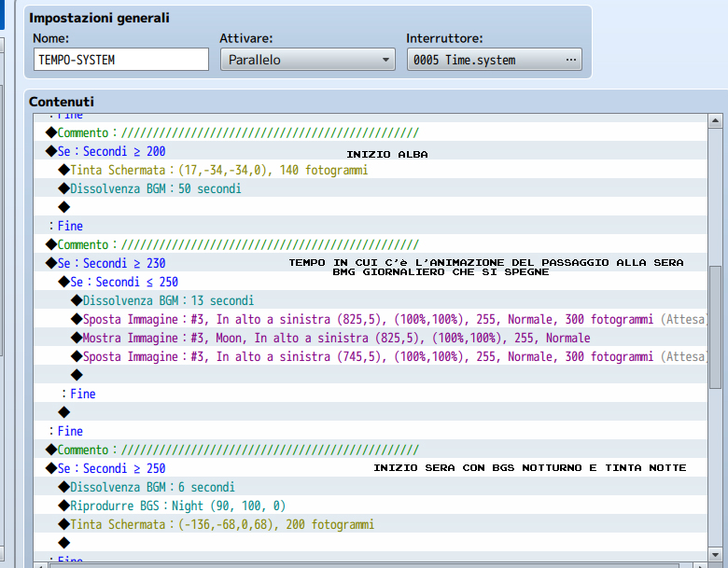Select the line 'Se : Secondi ≤ 250'
Image resolution: width=728 pixels, height=568 pixels.
click(x=371, y=282)
